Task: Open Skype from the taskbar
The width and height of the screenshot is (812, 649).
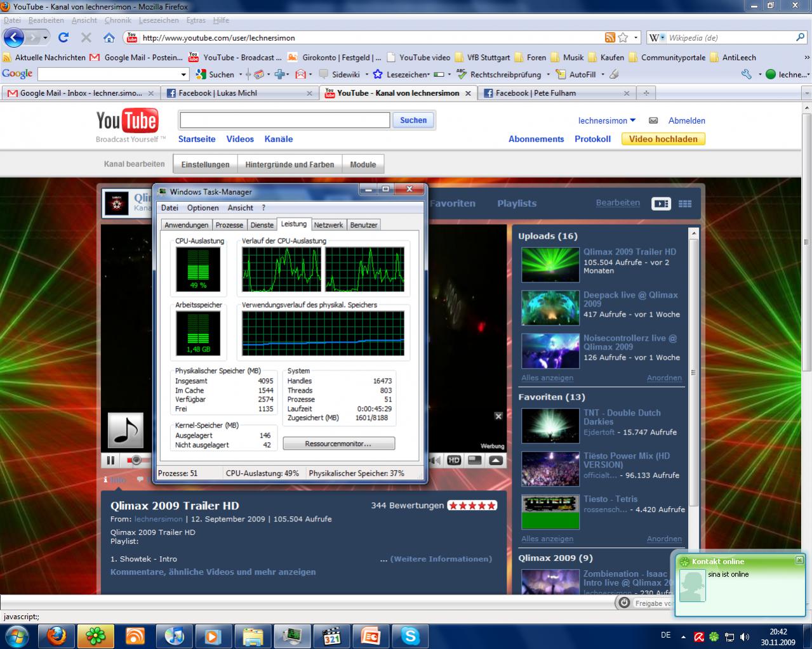Action: click(410, 636)
